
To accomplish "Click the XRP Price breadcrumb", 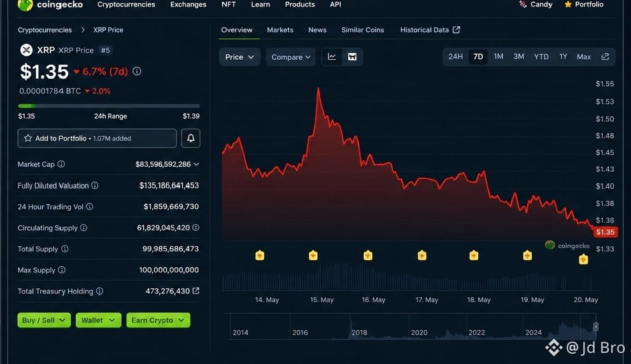I will (108, 30).
